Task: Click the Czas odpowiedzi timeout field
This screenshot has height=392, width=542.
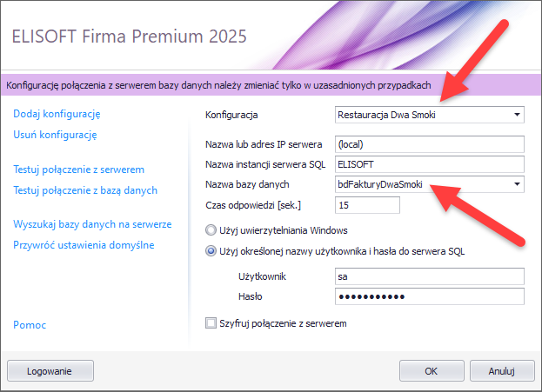Action: (365, 205)
